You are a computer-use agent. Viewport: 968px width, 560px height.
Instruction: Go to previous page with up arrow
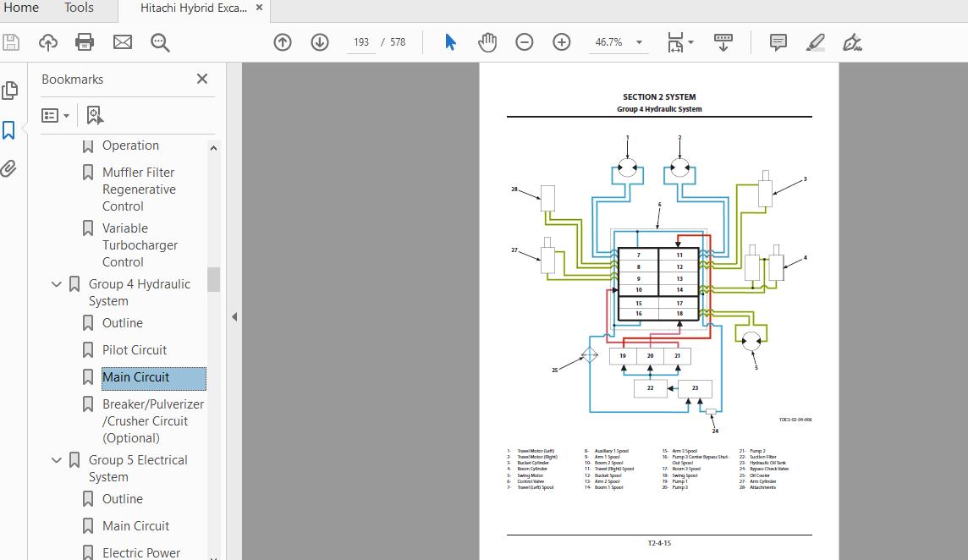283,42
